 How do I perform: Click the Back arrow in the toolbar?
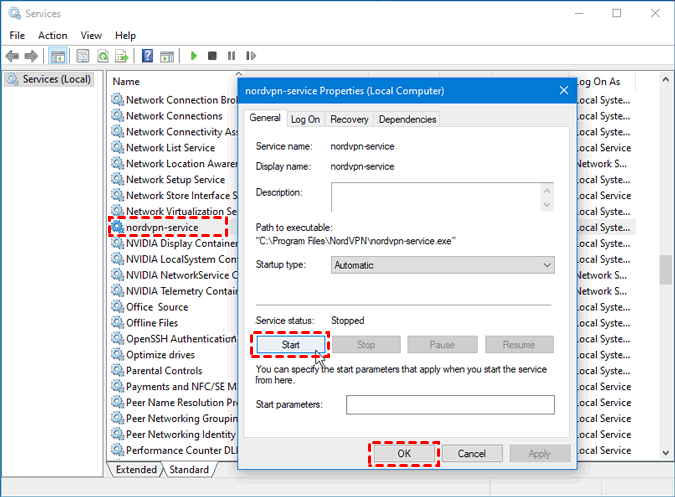click(x=12, y=56)
